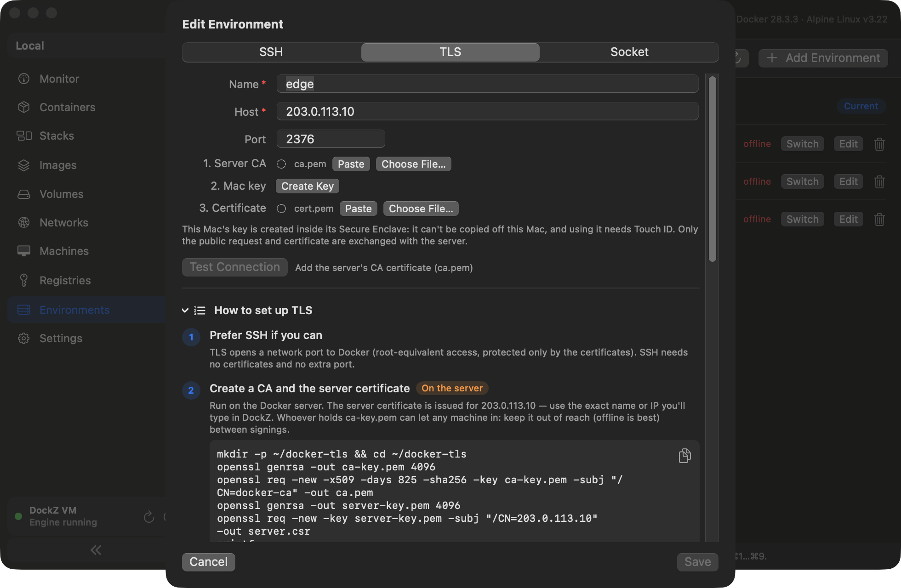
Task: Click the dialog's vertical scrollbar
Action: coord(712,169)
